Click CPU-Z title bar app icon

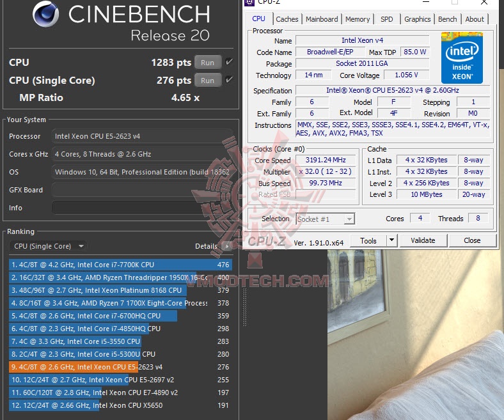249,3
